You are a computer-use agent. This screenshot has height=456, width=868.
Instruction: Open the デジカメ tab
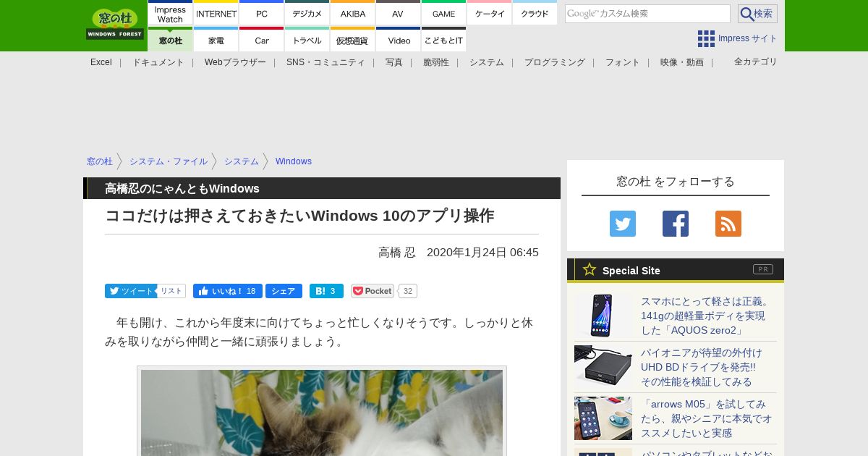(307, 14)
